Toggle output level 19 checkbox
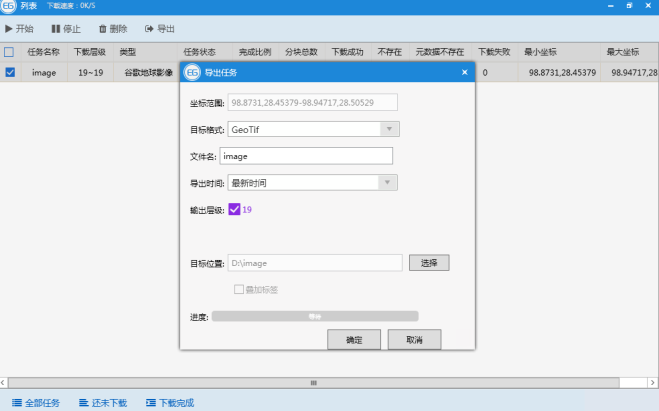Viewport: 659px width, 411px height. coord(234,209)
